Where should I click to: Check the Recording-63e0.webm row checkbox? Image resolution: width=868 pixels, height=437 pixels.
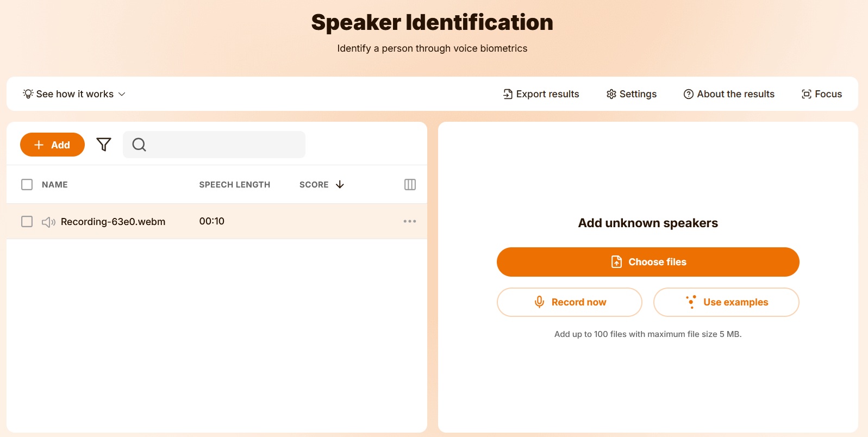tap(27, 222)
